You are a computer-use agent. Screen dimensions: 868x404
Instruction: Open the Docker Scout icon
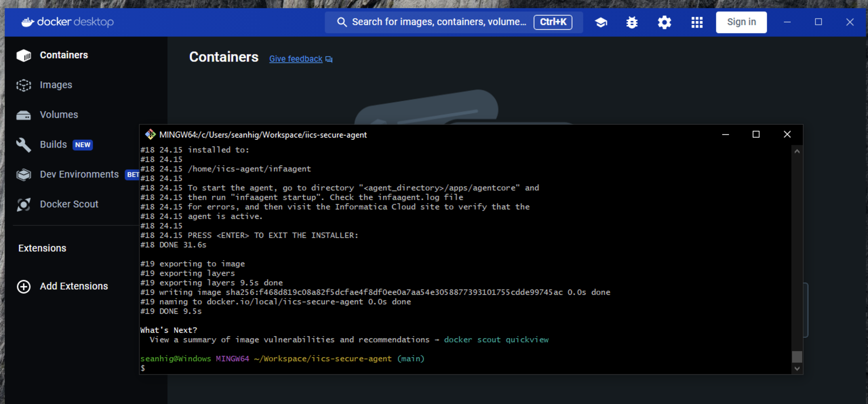coord(24,204)
